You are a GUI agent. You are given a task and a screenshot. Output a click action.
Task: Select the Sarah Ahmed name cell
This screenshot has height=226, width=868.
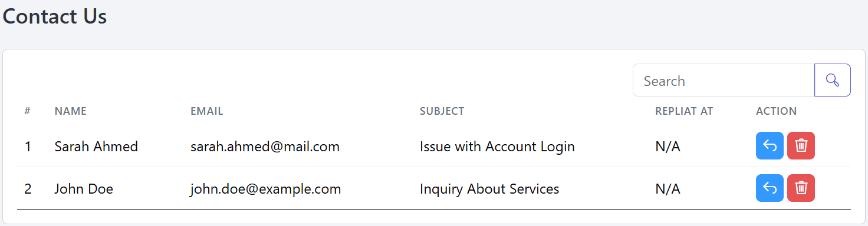(96, 147)
